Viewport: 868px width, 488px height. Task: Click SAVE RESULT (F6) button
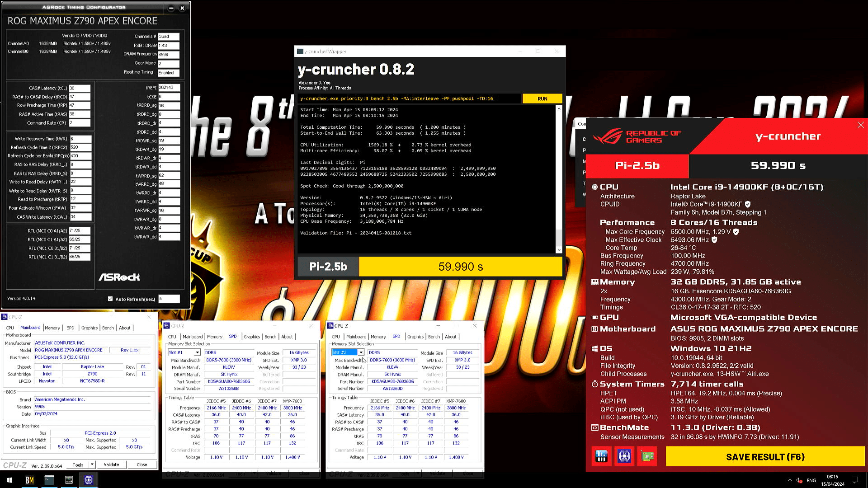[x=765, y=457]
